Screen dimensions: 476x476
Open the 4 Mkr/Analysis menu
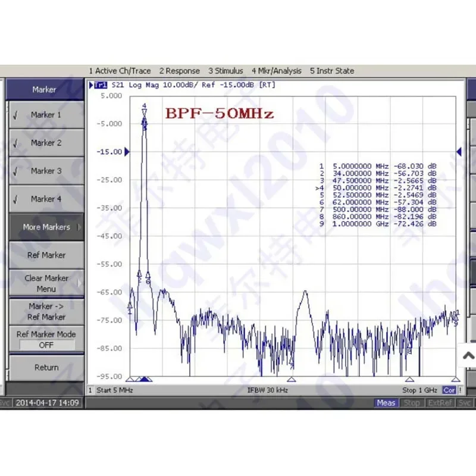[x=277, y=71]
